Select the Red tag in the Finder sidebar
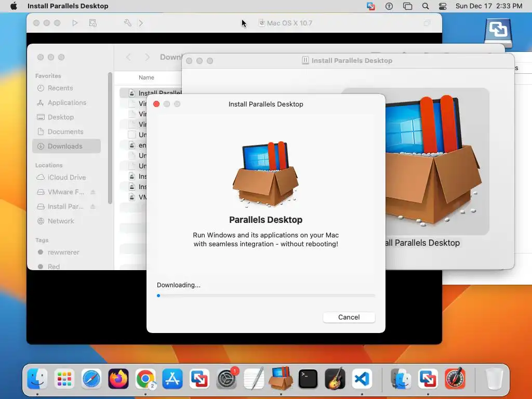Viewport: 532px width, 399px height. (54, 267)
